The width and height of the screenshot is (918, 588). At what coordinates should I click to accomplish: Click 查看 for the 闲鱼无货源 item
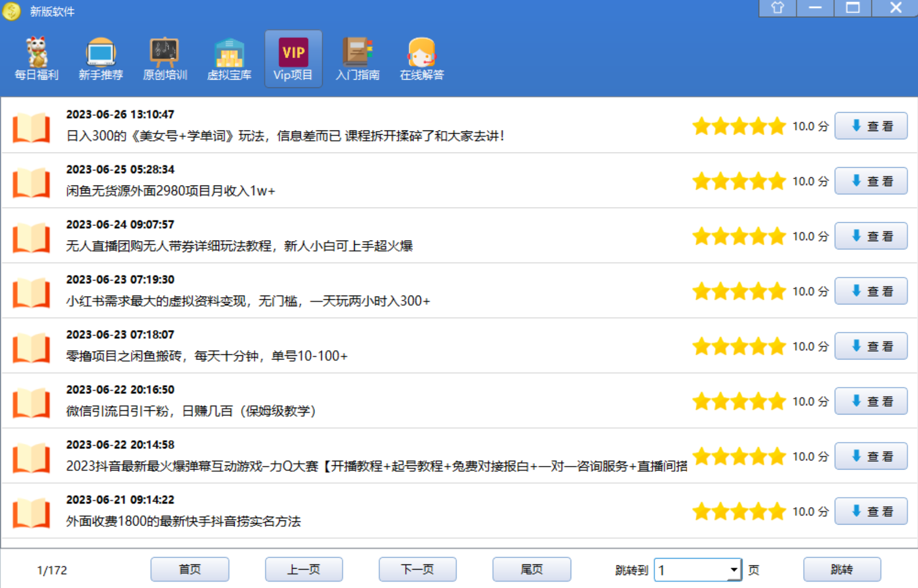[870, 181]
